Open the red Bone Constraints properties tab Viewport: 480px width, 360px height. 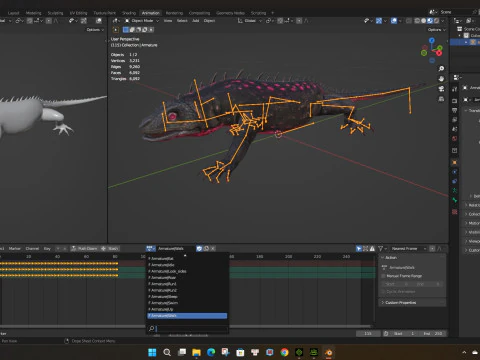point(455,212)
